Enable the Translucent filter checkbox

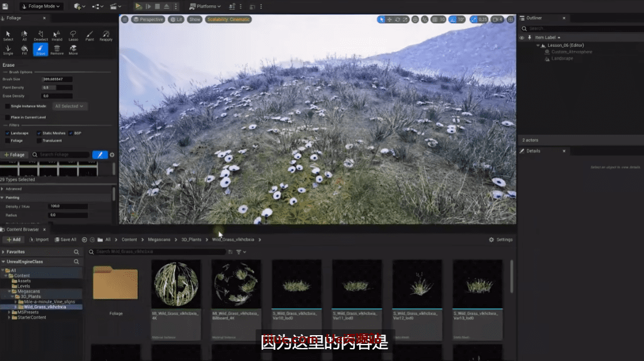tap(39, 141)
